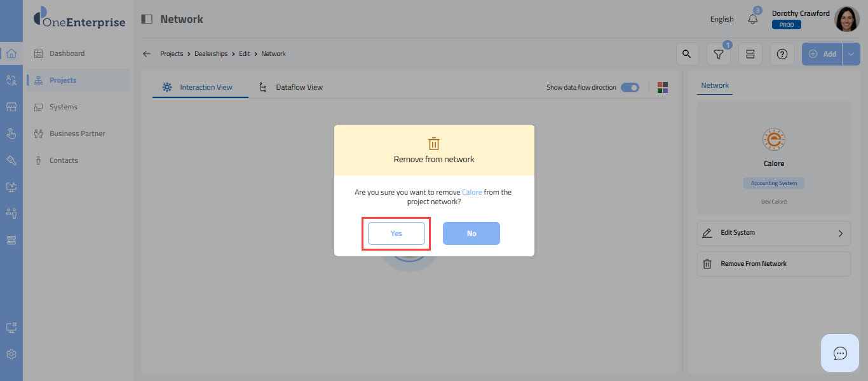The image size is (868, 381).
Task: Select the Interaction View tab
Action: coord(205,87)
